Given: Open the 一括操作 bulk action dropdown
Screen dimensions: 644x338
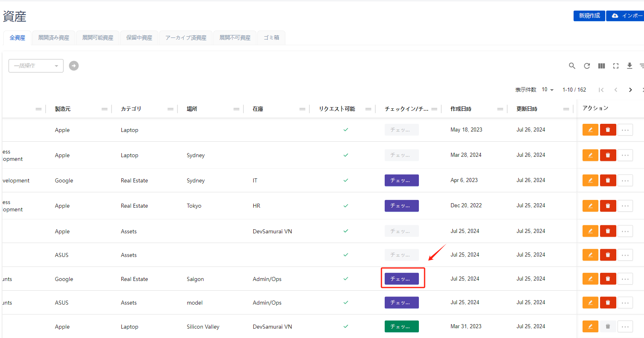Looking at the screenshot, I should point(36,66).
